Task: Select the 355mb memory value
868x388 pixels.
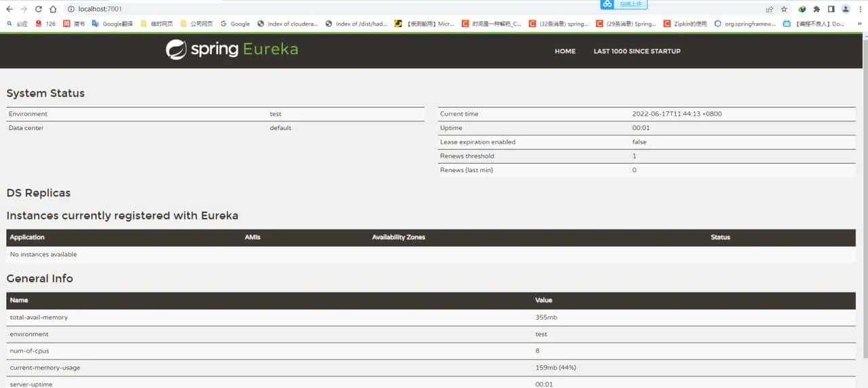Action: pos(547,317)
